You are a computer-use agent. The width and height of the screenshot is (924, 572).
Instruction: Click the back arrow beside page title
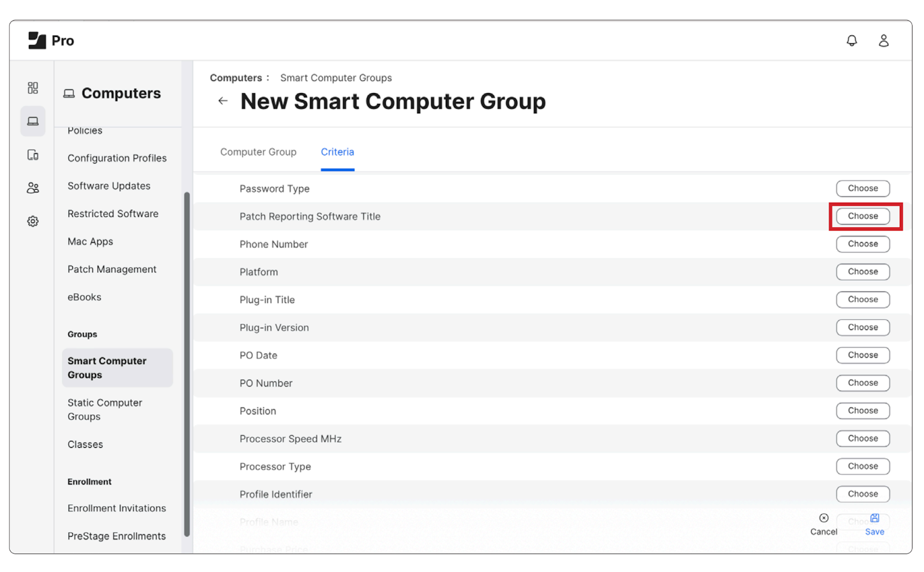tap(223, 101)
